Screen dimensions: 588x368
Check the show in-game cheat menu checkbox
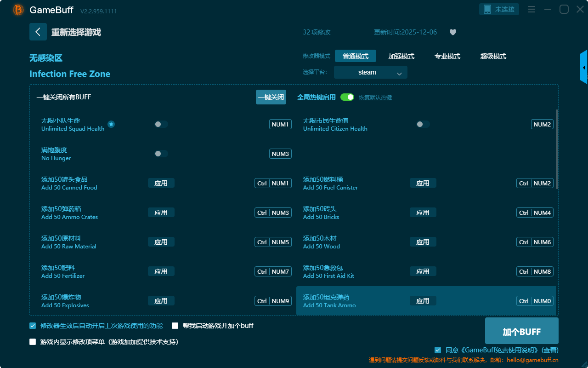click(x=33, y=342)
